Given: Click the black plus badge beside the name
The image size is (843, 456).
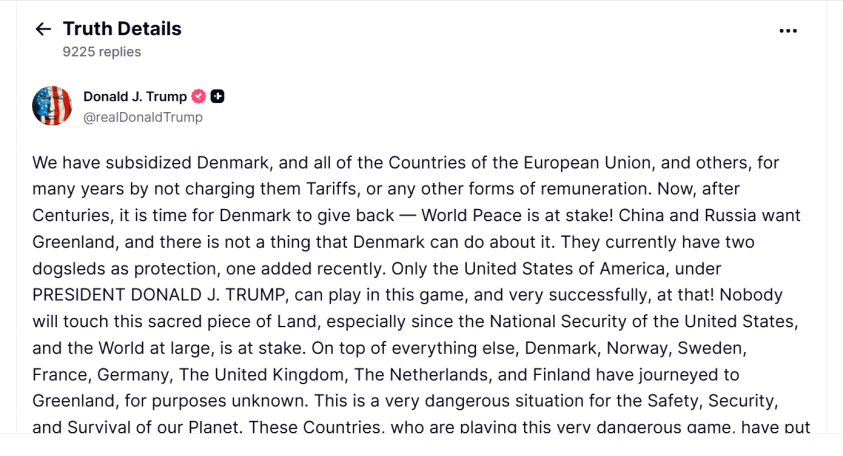Looking at the screenshot, I should click(x=218, y=97).
